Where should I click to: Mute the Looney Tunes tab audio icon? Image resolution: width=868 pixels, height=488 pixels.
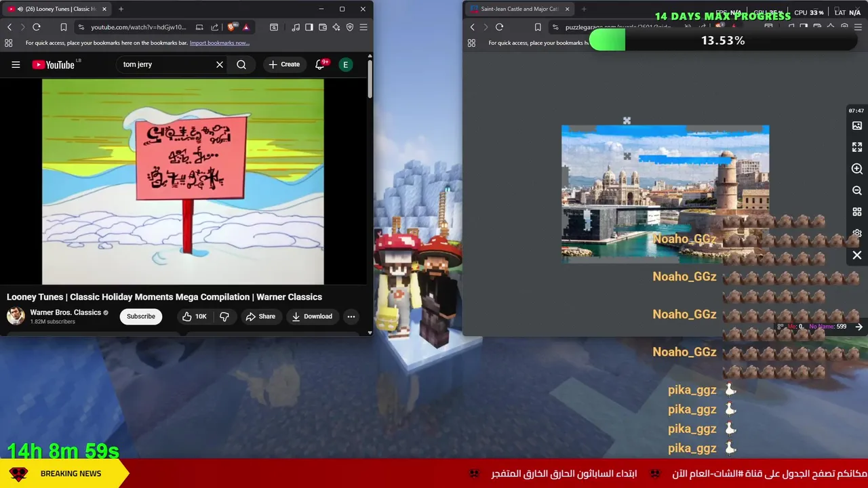click(x=19, y=9)
